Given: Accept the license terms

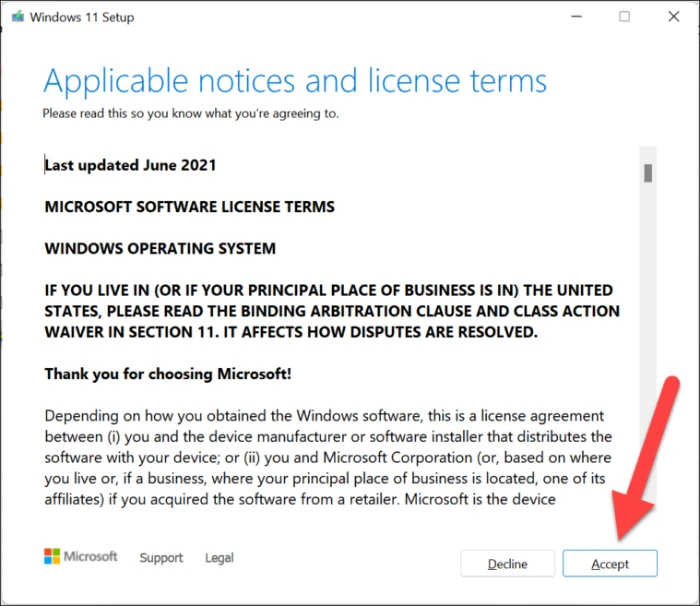Looking at the screenshot, I should click(x=610, y=564).
